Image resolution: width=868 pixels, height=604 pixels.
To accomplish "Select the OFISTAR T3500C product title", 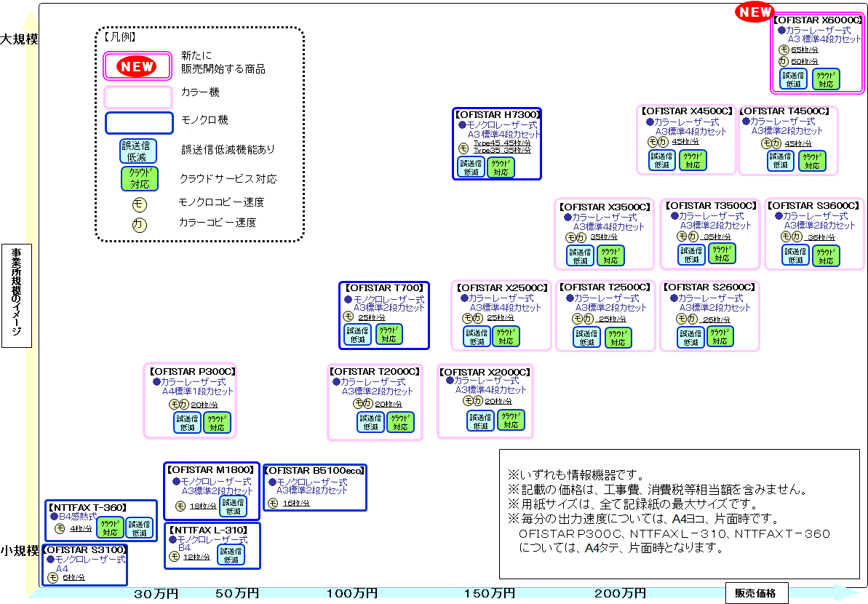I will click(x=711, y=206).
